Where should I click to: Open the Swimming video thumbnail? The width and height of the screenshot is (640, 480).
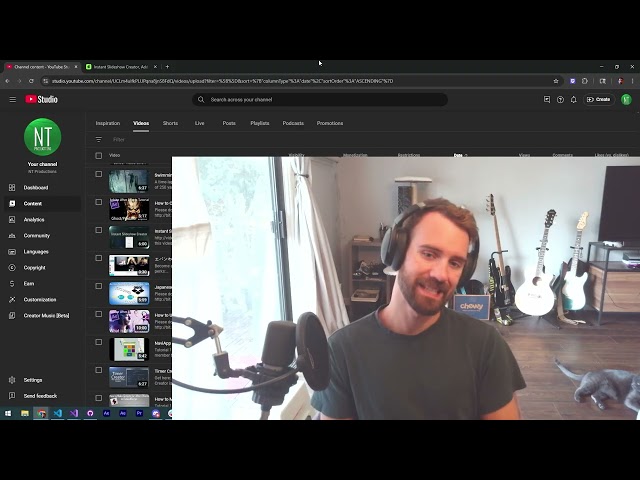129,181
